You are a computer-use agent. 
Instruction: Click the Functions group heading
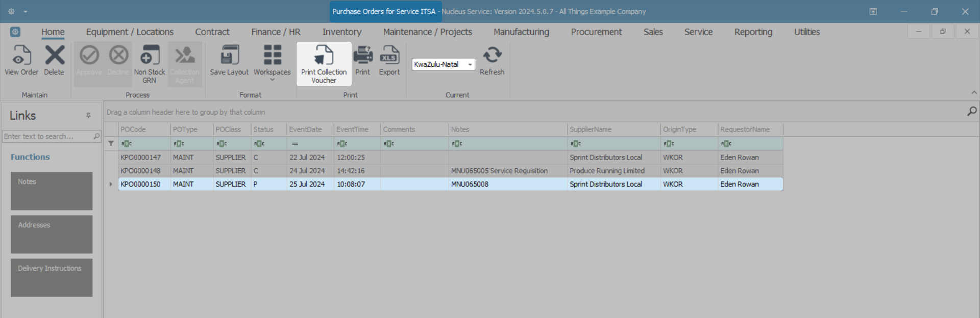(x=30, y=157)
